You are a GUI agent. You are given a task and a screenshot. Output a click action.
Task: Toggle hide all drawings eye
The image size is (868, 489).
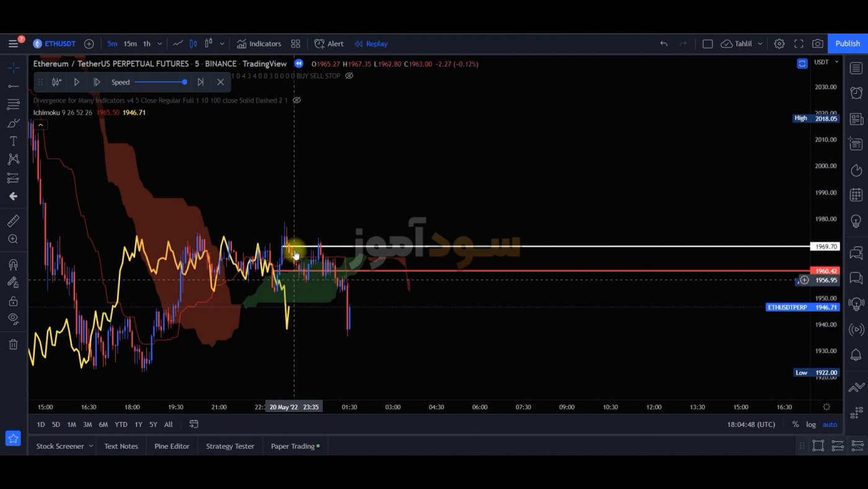coord(13,319)
